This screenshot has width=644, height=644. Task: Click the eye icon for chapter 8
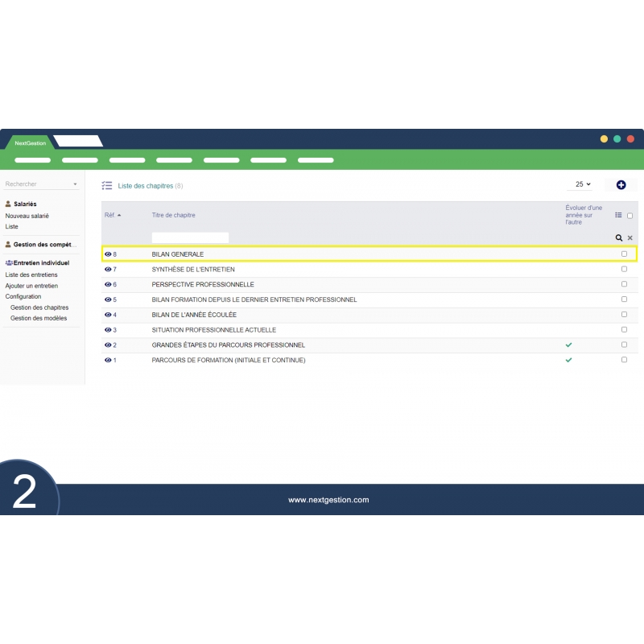click(x=108, y=254)
